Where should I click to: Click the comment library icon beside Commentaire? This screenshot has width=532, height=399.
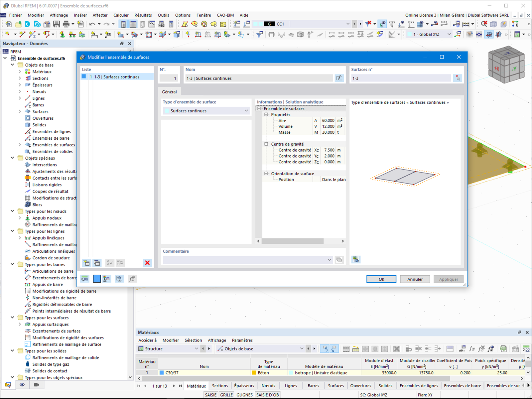coord(339,260)
